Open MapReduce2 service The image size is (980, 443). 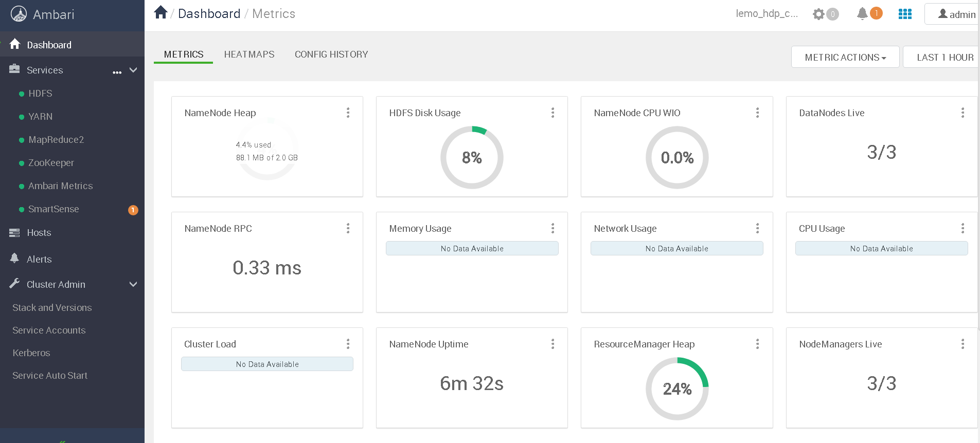coord(56,140)
